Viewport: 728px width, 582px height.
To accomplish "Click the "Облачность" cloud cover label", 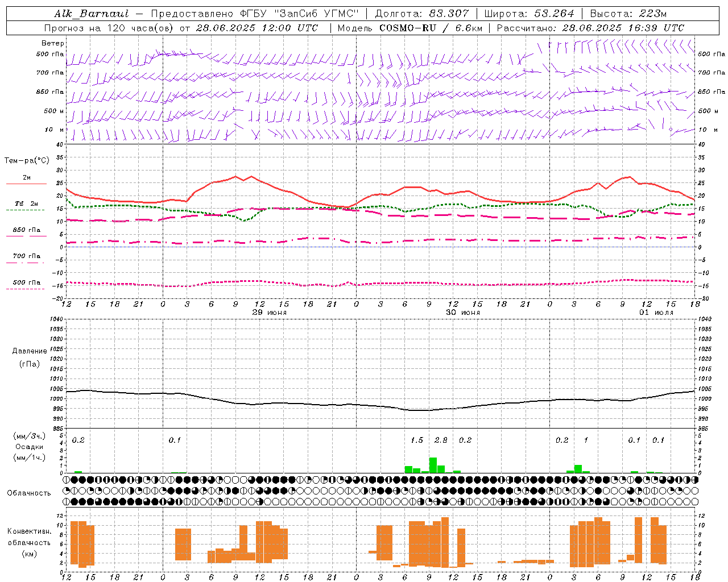I will pos(29,493).
